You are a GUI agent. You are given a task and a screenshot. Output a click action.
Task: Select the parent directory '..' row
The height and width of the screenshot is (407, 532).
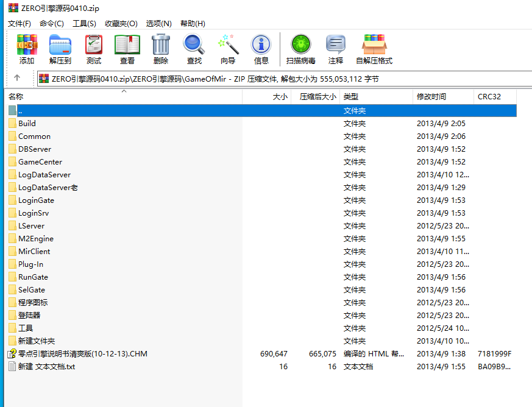pyautogui.click(x=262, y=110)
